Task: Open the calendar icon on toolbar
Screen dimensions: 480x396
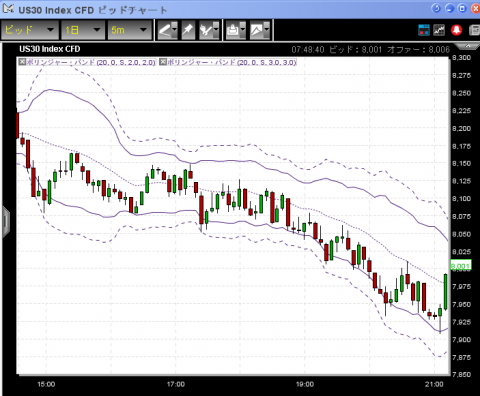Action: (424, 30)
